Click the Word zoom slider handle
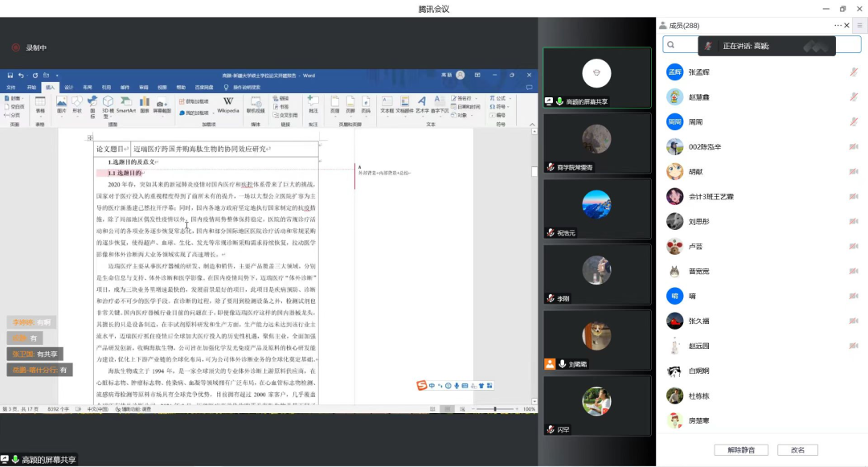This screenshot has width=868, height=467. (x=495, y=409)
